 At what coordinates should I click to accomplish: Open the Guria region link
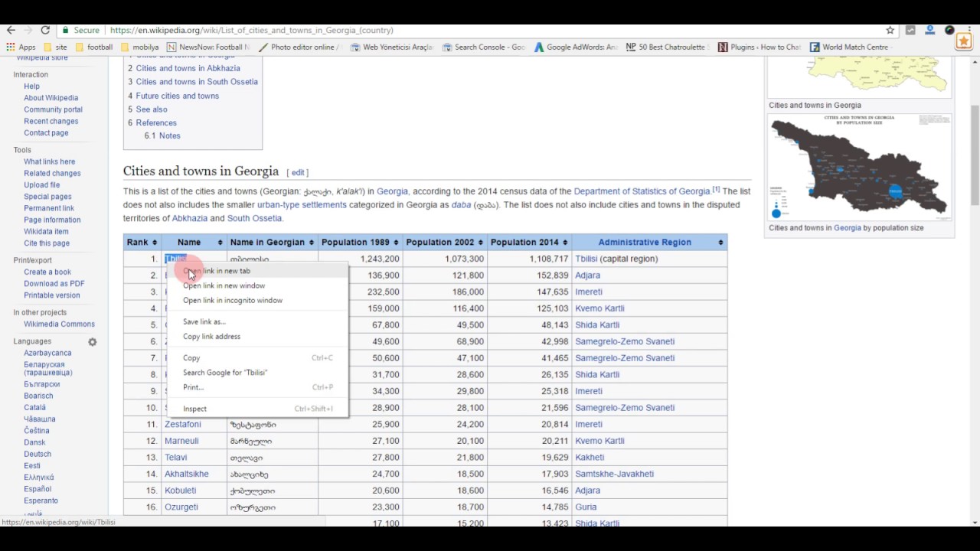click(586, 507)
